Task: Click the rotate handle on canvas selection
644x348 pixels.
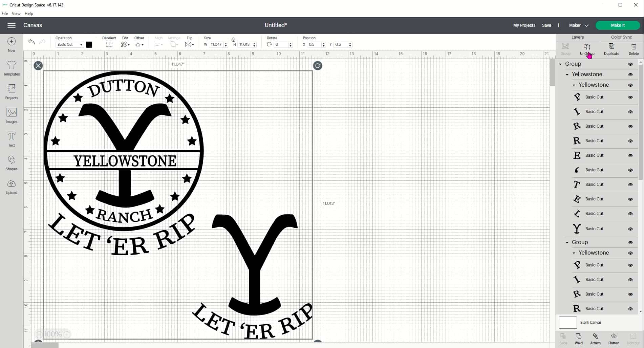Action: [x=318, y=66]
